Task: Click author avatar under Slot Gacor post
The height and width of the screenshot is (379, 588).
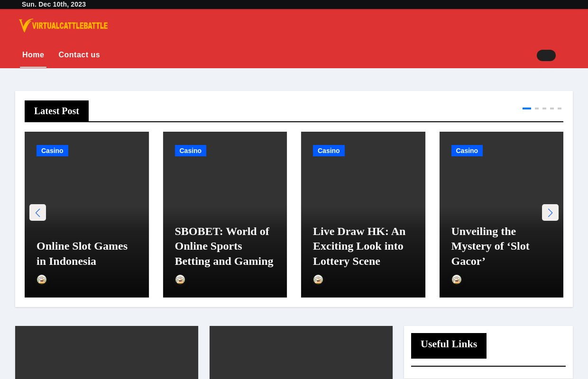Action: point(457,280)
